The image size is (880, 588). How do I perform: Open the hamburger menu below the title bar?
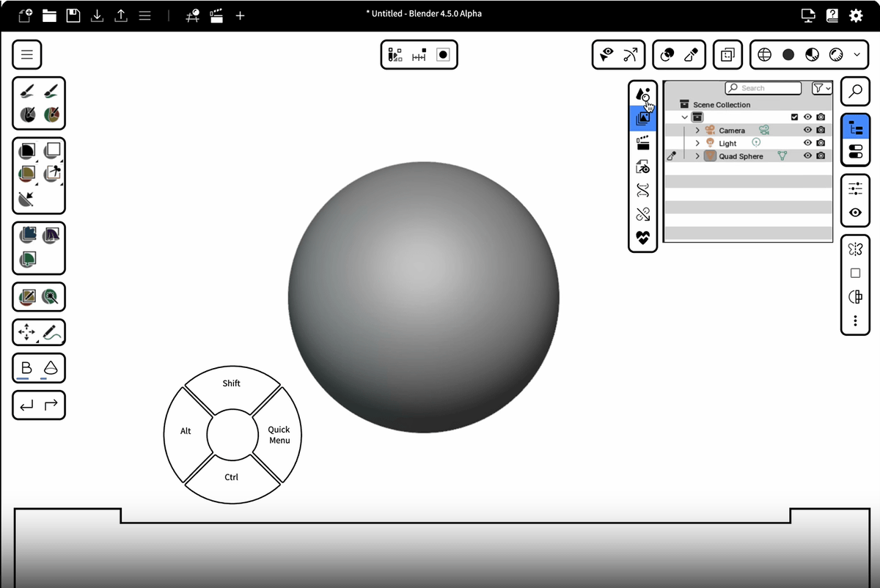(27, 55)
